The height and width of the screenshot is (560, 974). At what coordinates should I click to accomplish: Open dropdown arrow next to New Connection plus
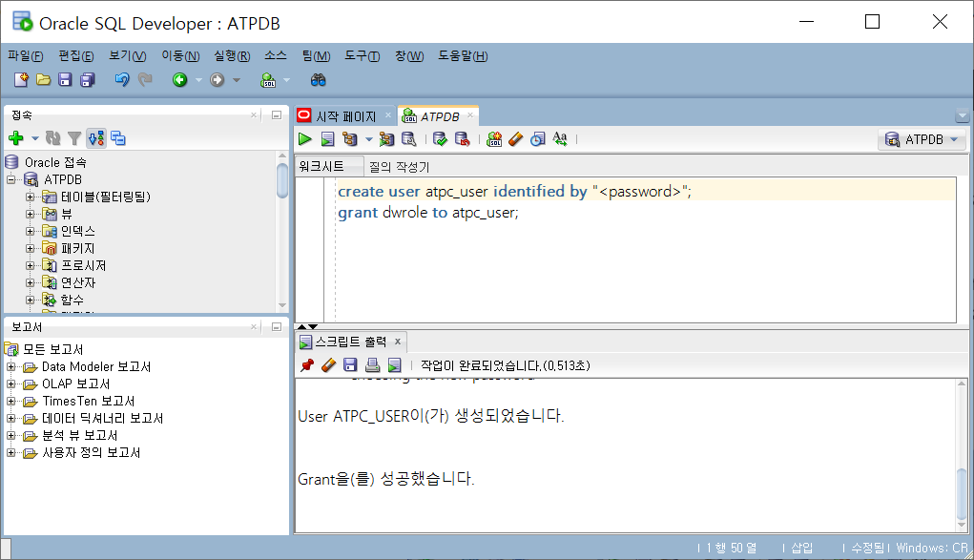click(34, 138)
